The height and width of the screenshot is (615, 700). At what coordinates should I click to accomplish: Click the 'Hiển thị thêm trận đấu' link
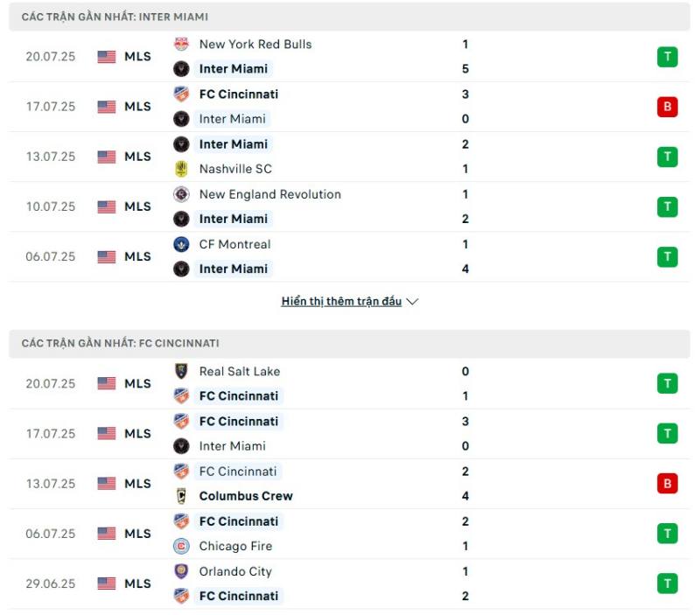(341, 301)
